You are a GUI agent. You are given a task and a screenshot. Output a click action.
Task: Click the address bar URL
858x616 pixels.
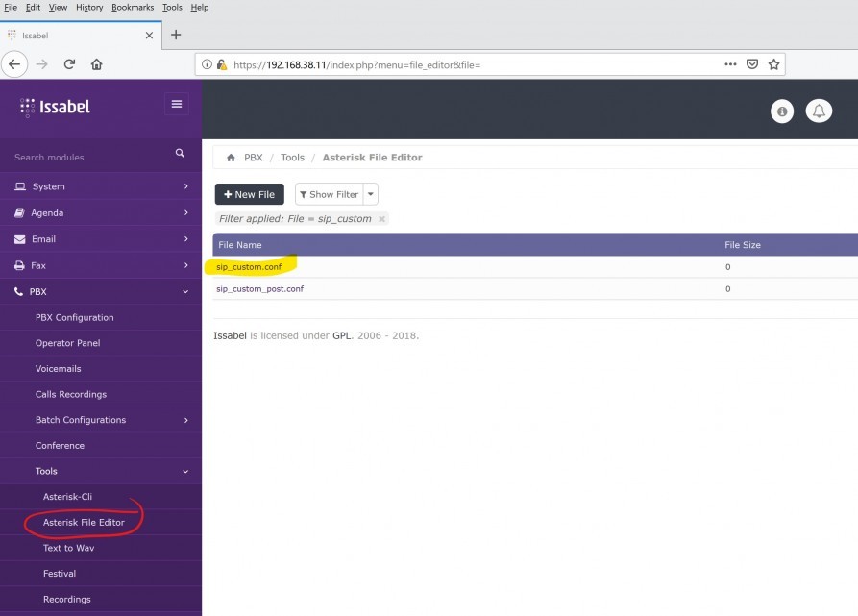(x=356, y=65)
